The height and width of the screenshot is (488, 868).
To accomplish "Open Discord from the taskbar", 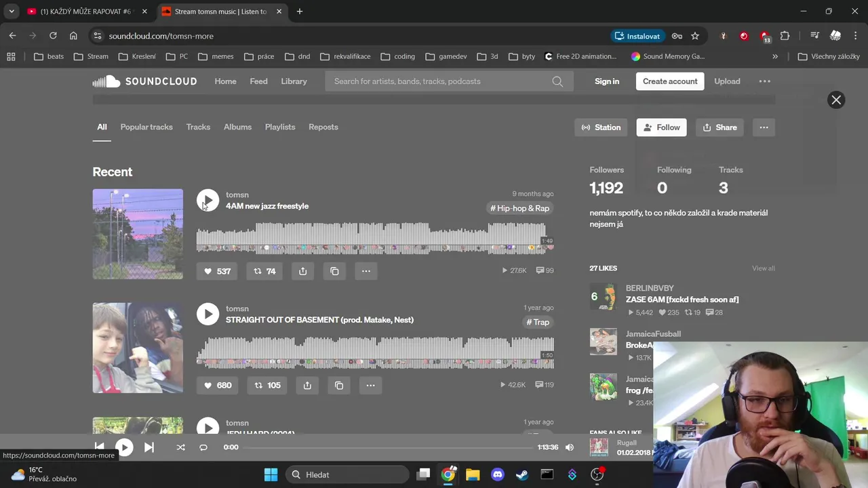I will (x=497, y=474).
